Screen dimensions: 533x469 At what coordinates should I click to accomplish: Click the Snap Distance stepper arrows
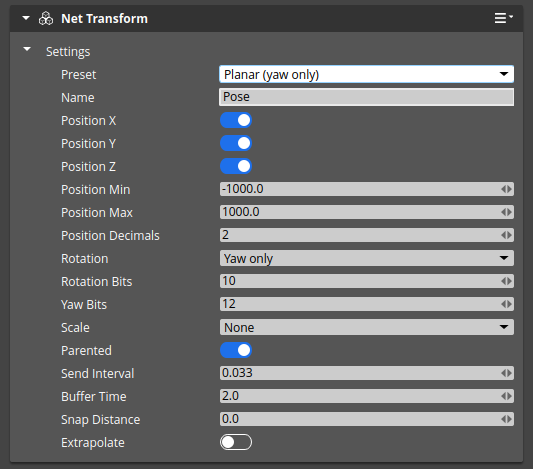tap(506, 419)
